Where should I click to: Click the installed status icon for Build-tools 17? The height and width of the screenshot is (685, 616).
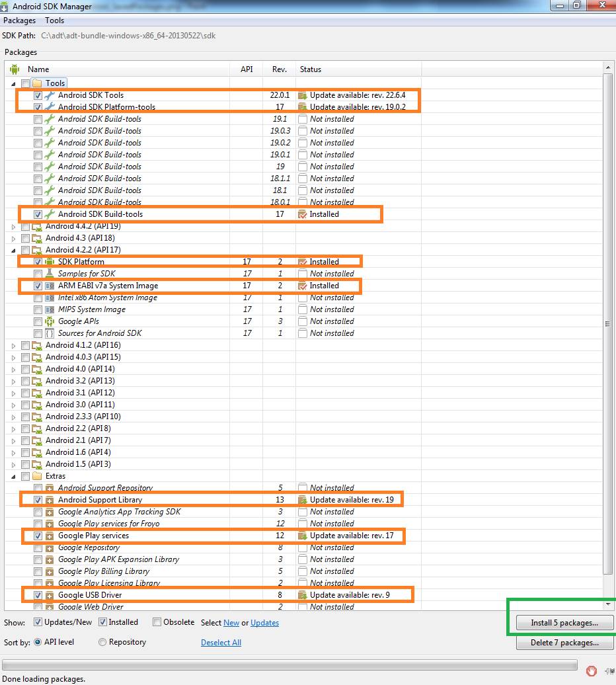tap(303, 214)
